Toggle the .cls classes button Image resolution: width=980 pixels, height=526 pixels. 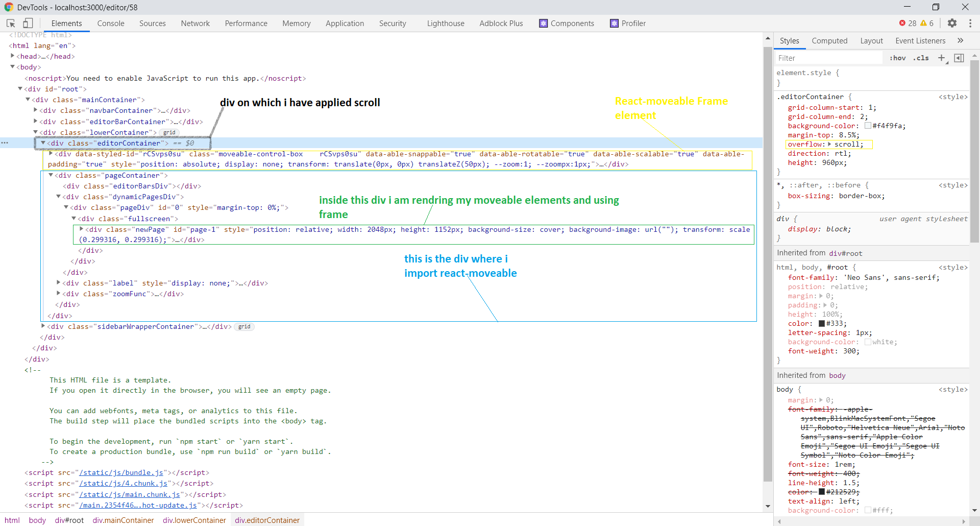pos(921,58)
